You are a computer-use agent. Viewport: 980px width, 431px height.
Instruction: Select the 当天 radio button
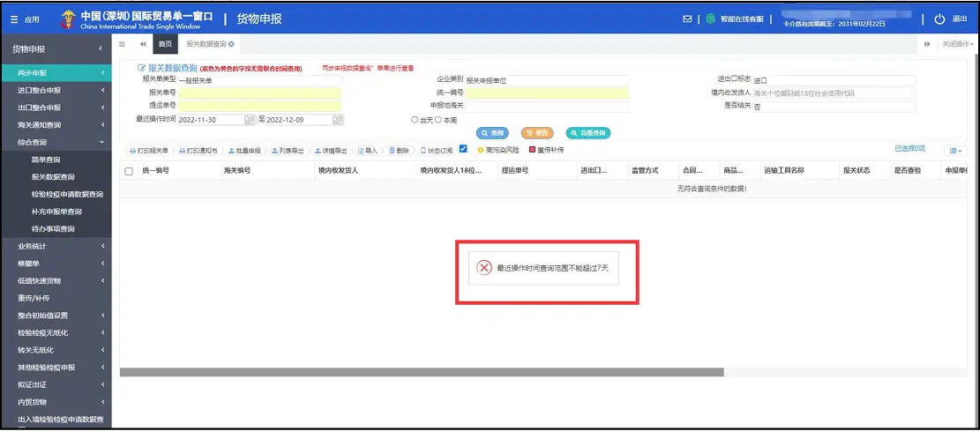(415, 119)
